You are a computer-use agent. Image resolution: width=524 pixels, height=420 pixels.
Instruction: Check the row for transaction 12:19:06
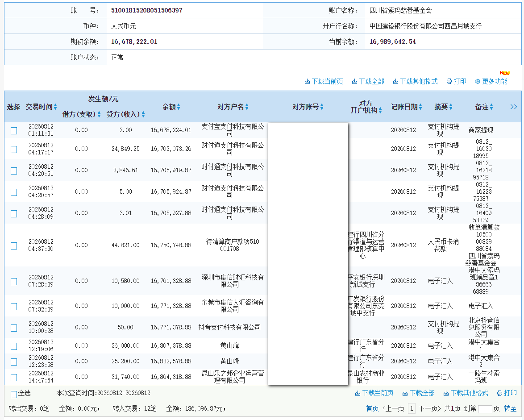click(14, 346)
